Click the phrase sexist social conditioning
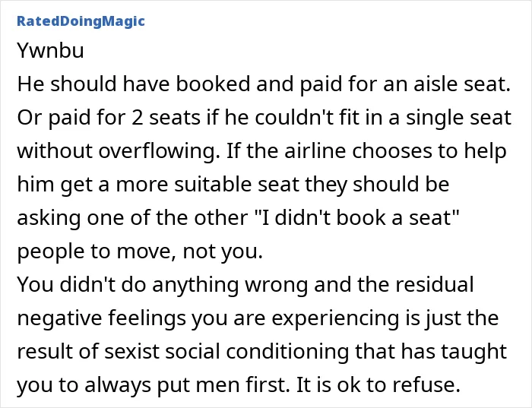532x408 pixels. pos(226,351)
